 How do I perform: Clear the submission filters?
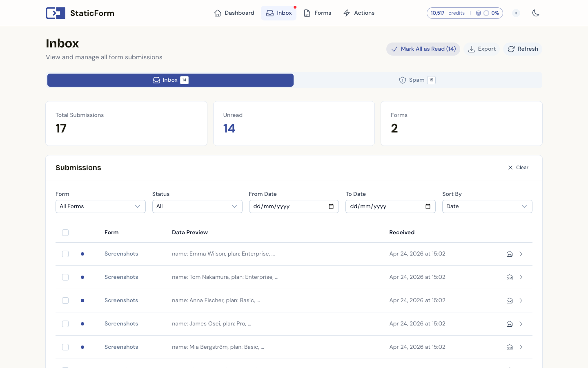(x=518, y=168)
